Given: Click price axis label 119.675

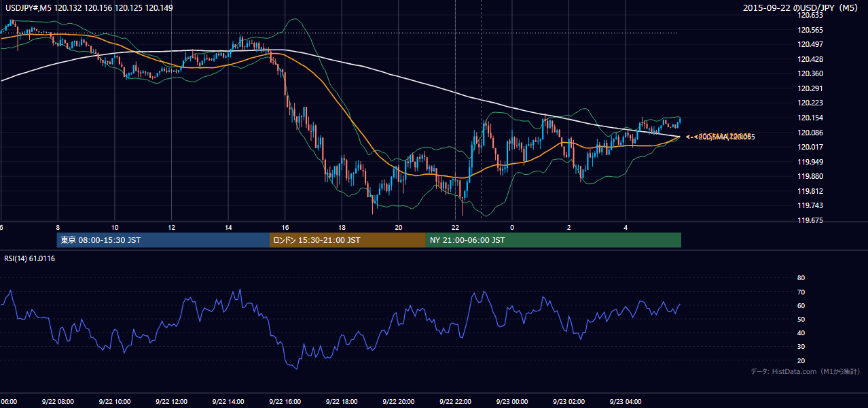Looking at the screenshot, I should 811,220.
